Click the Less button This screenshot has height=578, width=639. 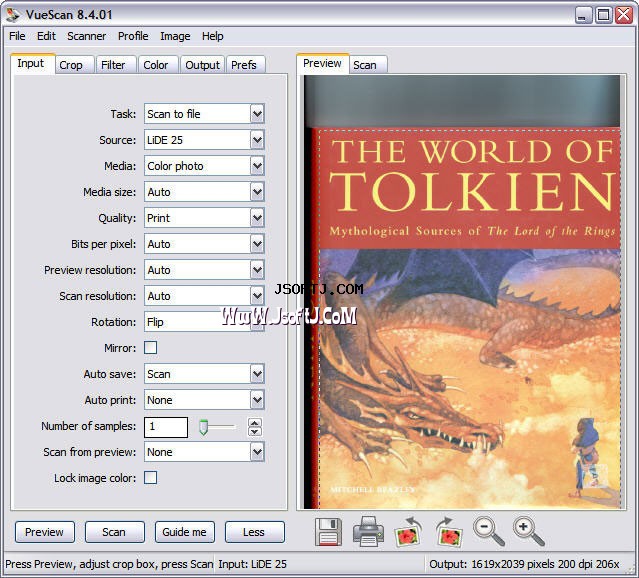click(x=255, y=532)
